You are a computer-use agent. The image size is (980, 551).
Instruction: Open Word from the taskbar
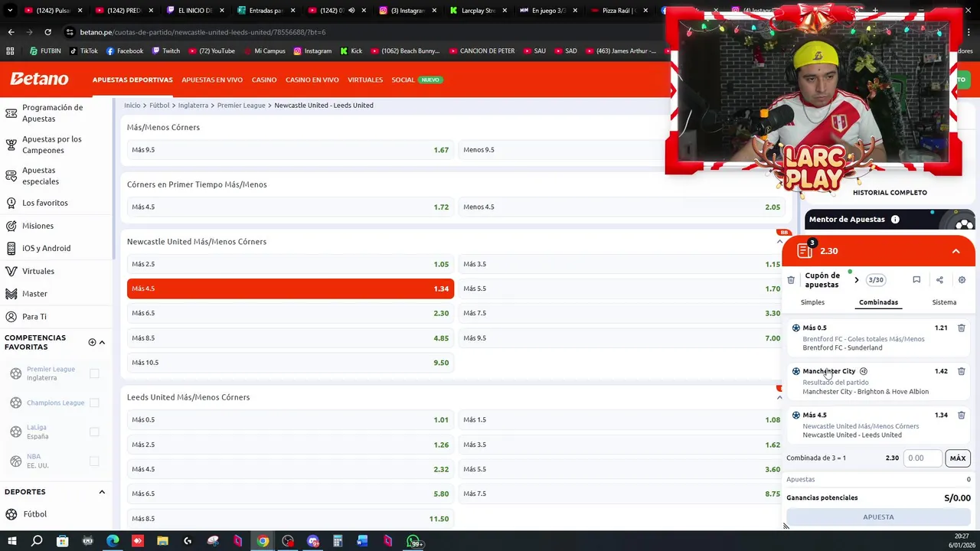coord(363,542)
